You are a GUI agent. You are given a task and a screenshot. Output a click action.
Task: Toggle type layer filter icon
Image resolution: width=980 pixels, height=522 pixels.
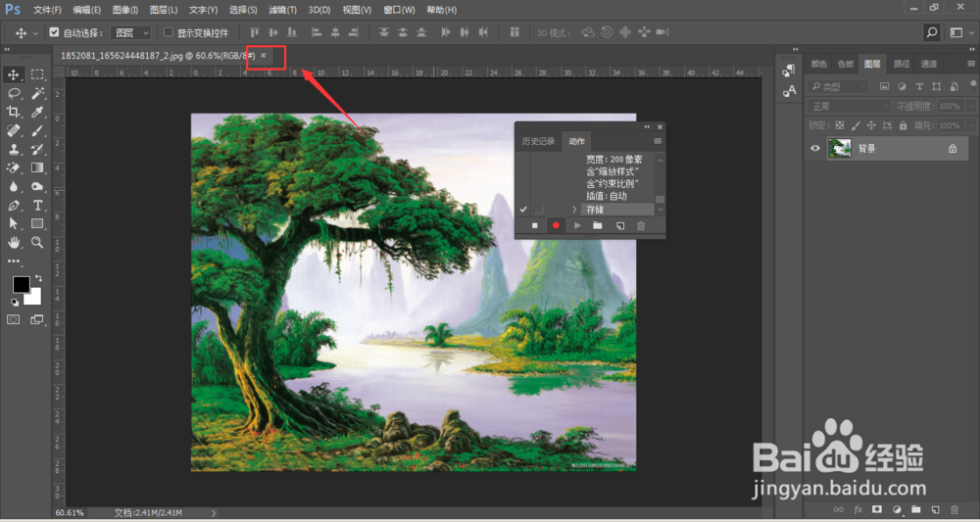[919, 86]
